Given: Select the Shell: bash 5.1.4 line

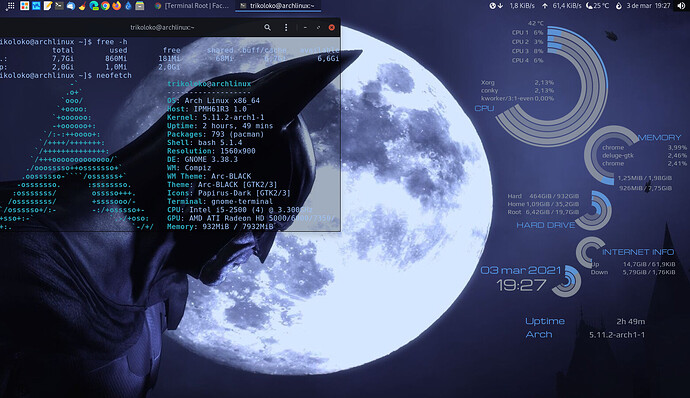Looking at the screenshot, I should 205,143.
